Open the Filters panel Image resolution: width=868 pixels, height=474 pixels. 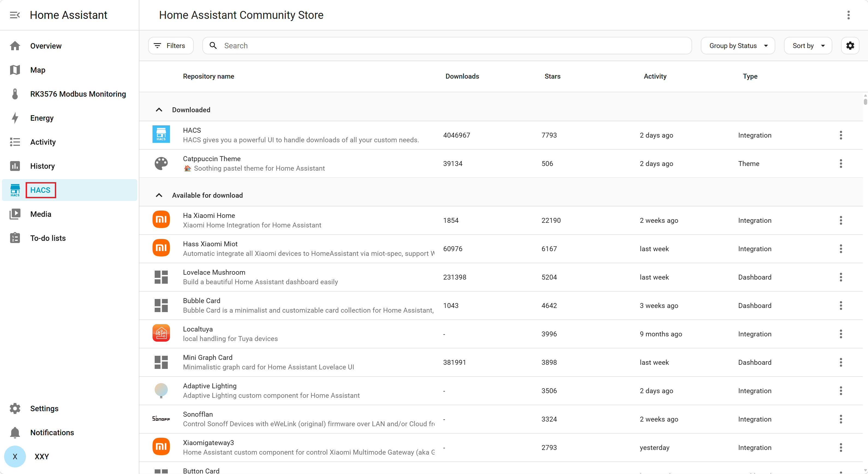(171, 46)
